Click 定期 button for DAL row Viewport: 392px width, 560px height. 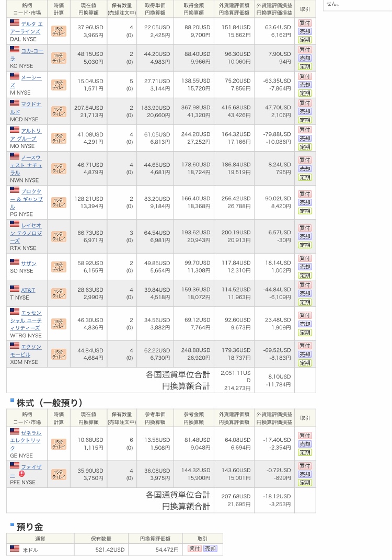tap(305, 40)
